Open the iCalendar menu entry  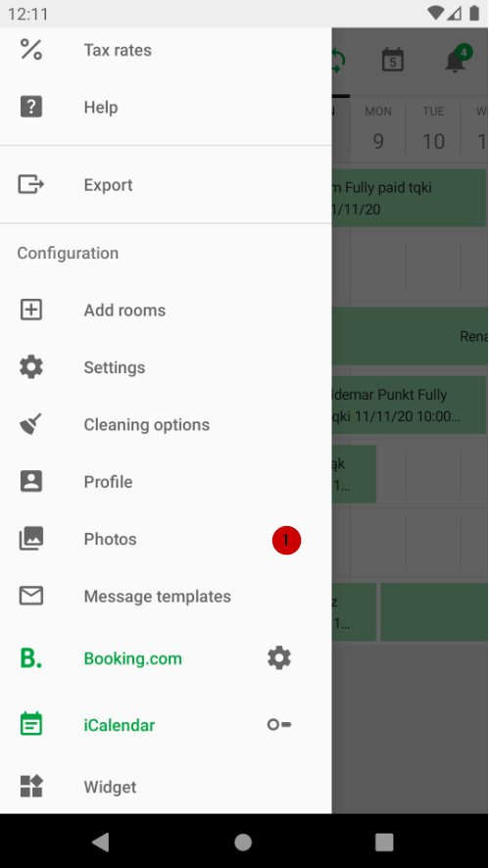(x=120, y=725)
